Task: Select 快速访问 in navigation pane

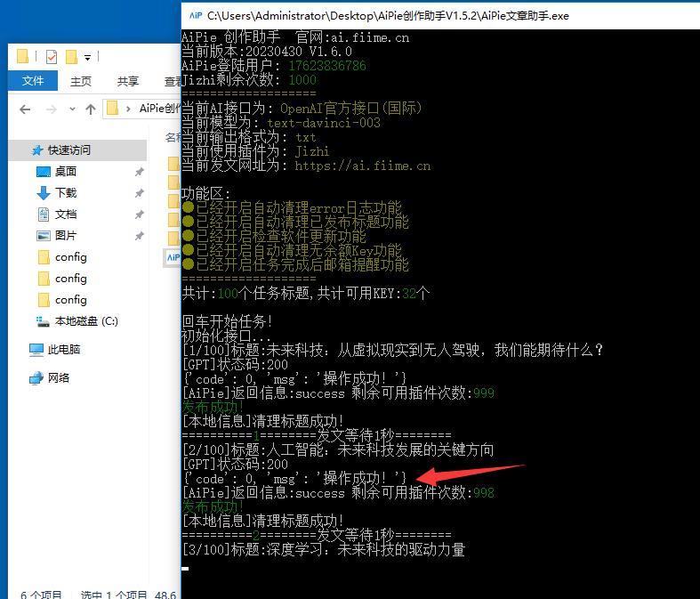Action: [x=77, y=150]
